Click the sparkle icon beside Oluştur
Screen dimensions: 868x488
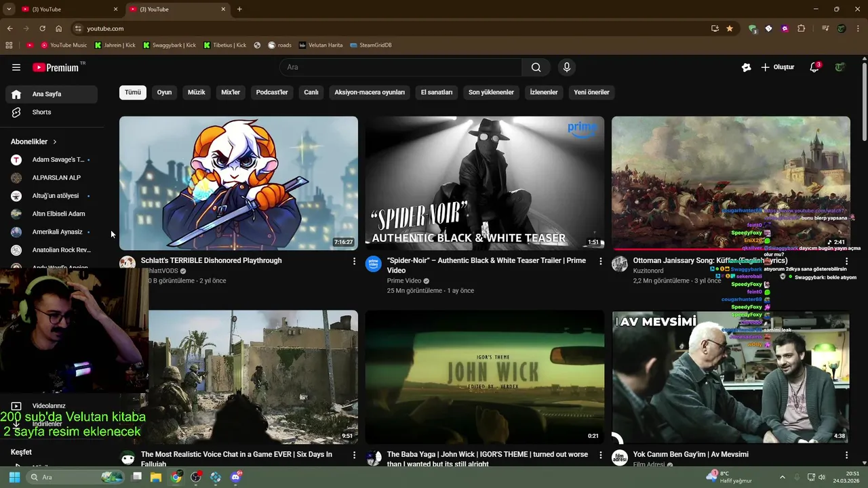point(747,67)
